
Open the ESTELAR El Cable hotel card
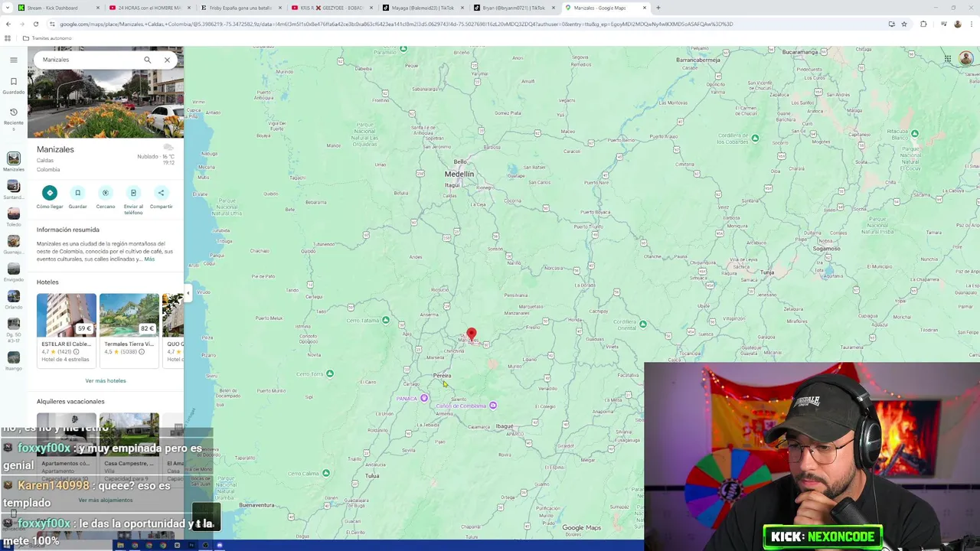coord(67,329)
